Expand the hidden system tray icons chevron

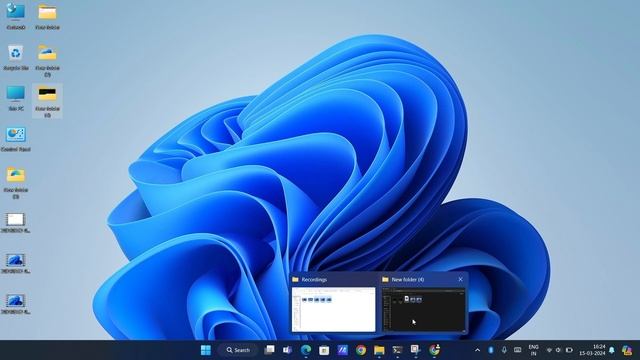tap(477, 350)
